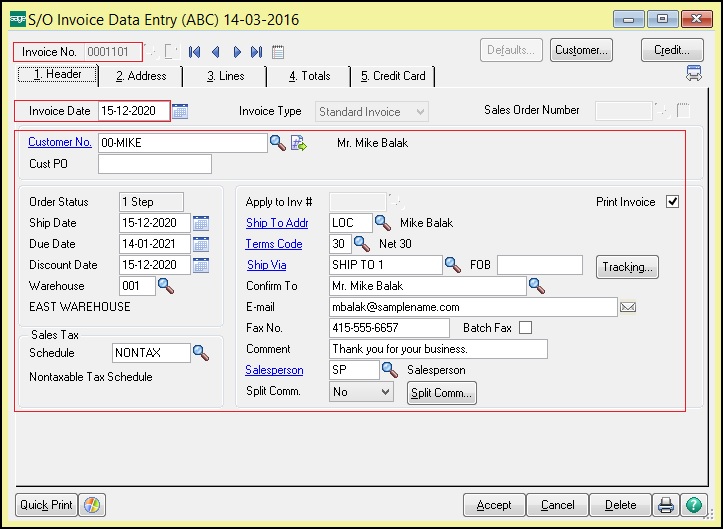723x529 pixels.
Task: Click the Customer No. lookup magnifier
Action: point(277,143)
